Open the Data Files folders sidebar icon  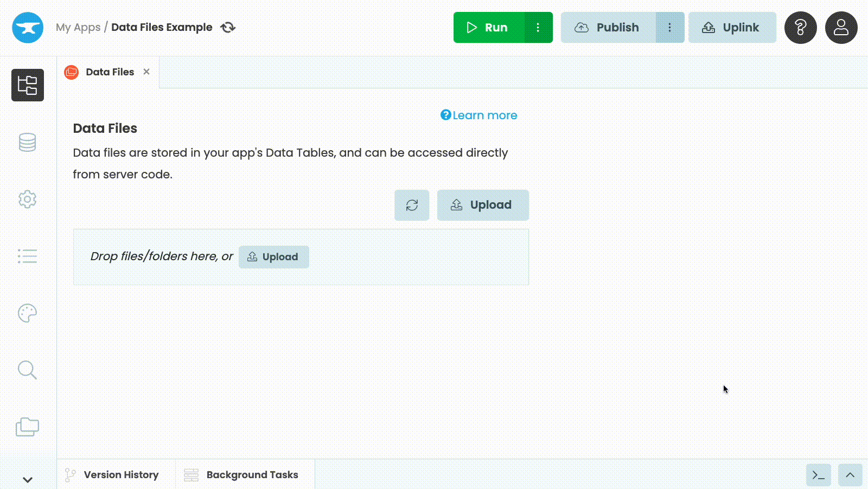[x=28, y=427]
